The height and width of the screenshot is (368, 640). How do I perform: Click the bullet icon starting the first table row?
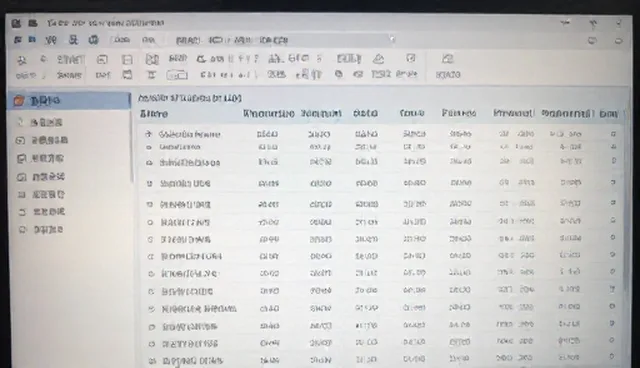point(149,134)
